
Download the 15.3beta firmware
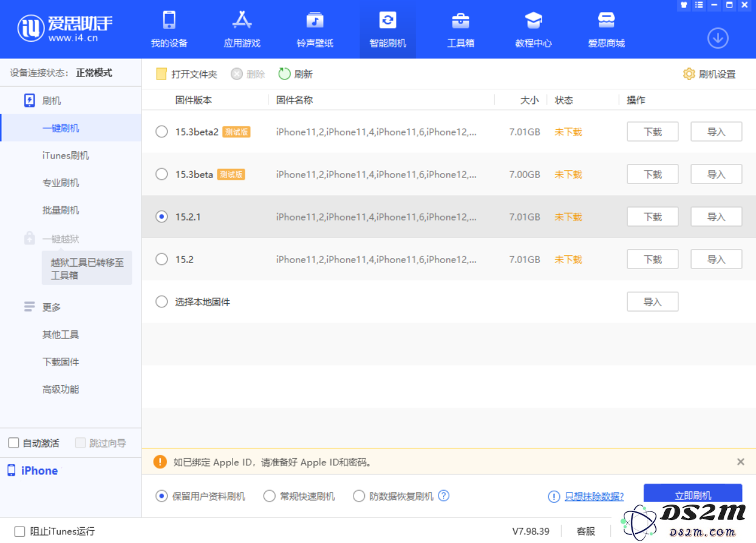tap(653, 174)
